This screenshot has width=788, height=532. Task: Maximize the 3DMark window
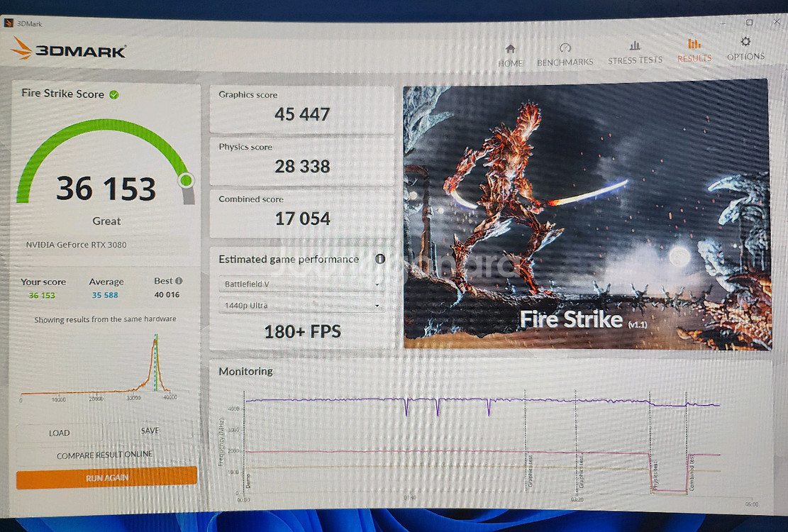[x=749, y=22]
